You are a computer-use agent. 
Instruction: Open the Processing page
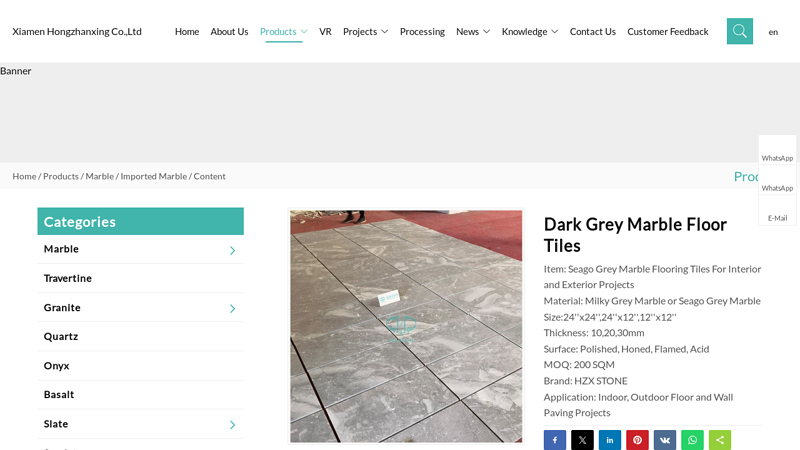click(x=422, y=32)
